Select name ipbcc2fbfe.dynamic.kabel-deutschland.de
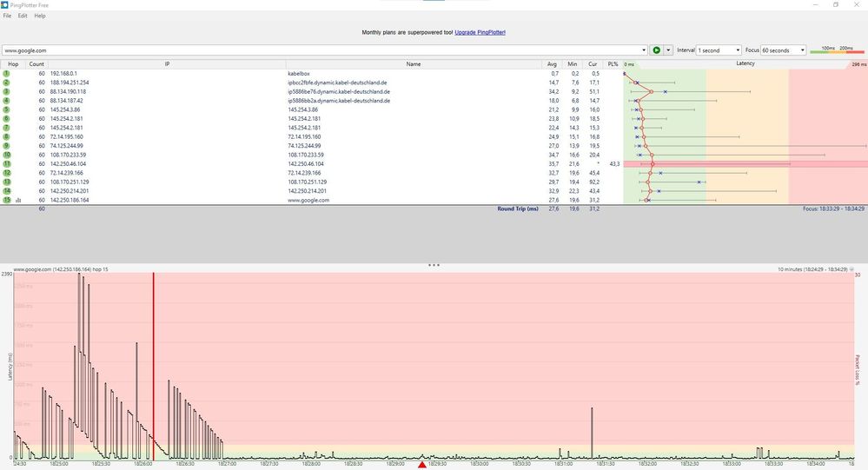Screen dimensions: 868x470 point(337,83)
